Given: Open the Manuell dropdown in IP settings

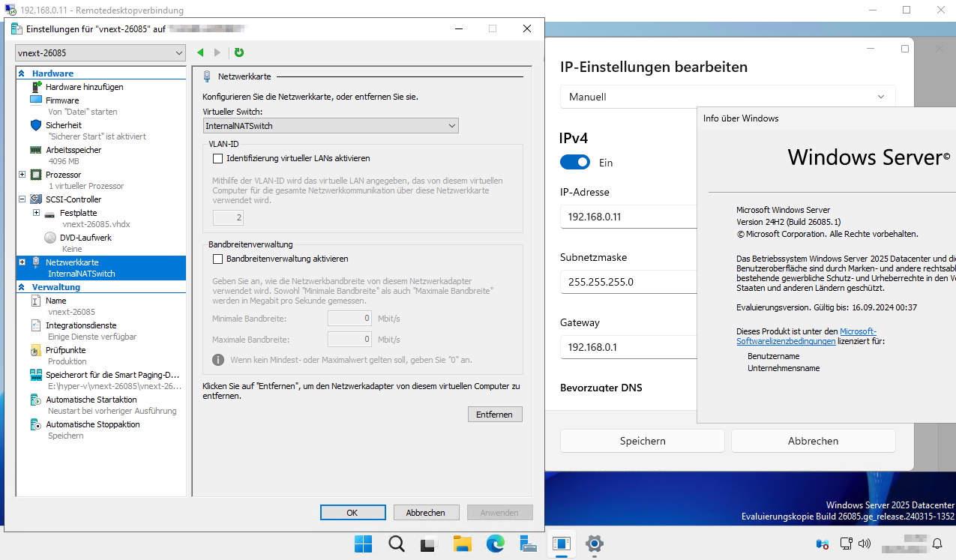Looking at the screenshot, I should 727,97.
